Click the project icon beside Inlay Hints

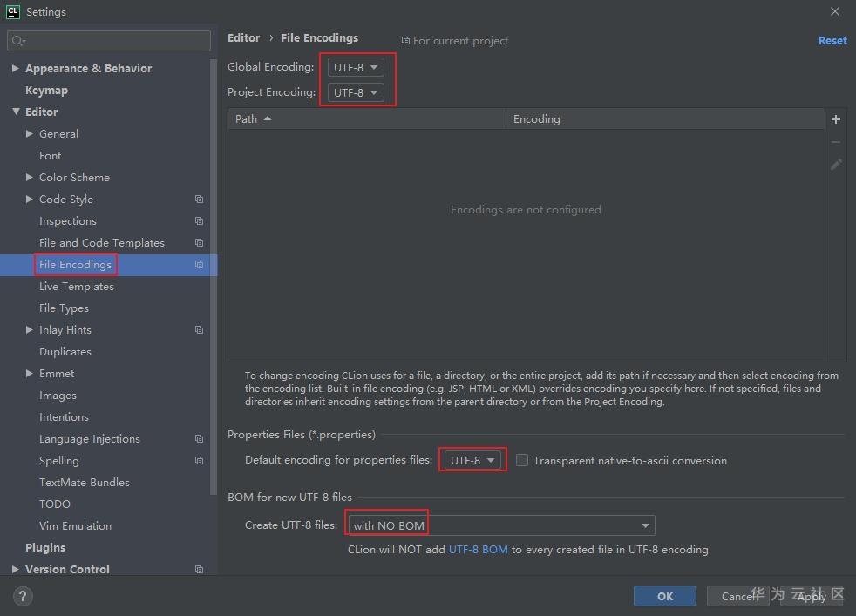click(200, 330)
